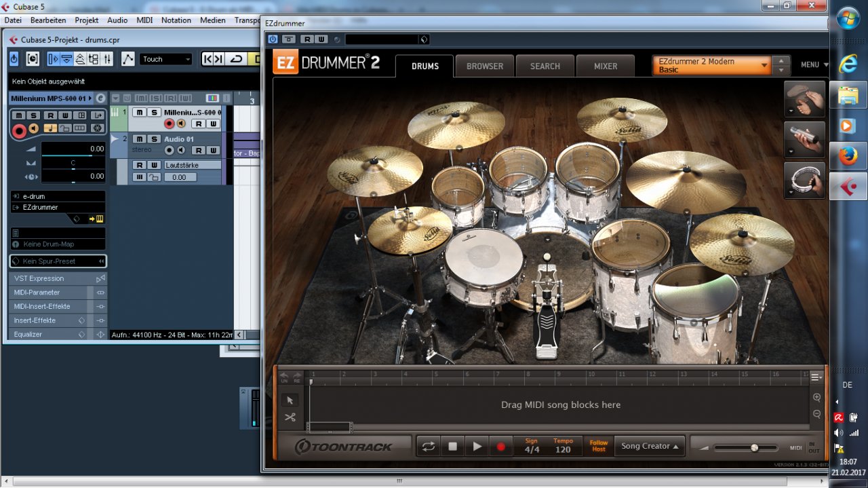Open the Song Creator panel
This screenshot has width=868, height=488.
tap(650, 446)
